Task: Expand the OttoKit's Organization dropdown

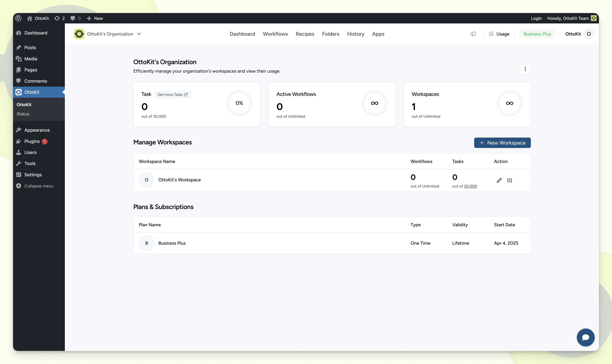Action: coord(114,34)
